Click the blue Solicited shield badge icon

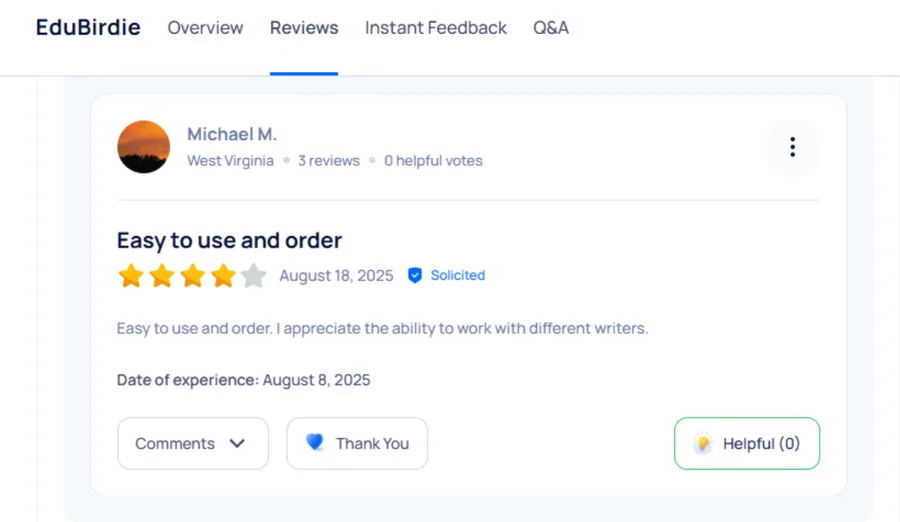(x=415, y=275)
